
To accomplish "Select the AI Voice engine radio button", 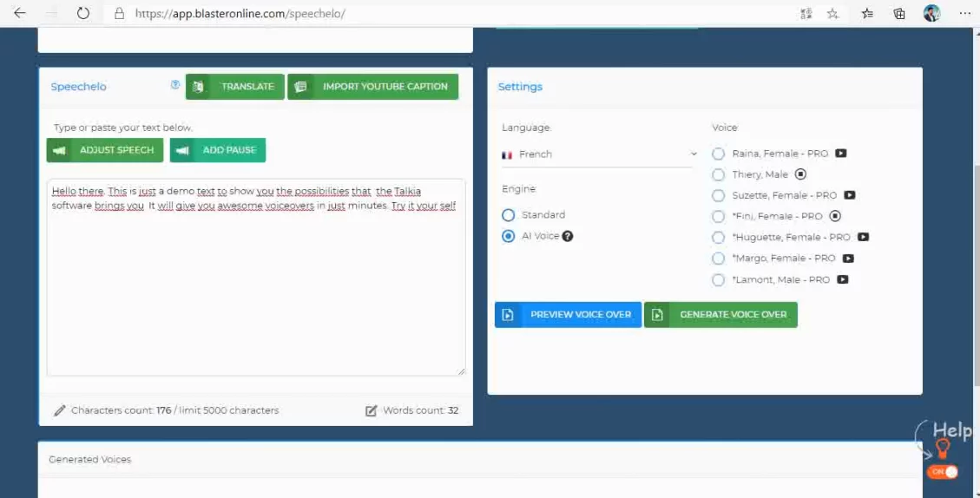I will pyautogui.click(x=508, y=236).
